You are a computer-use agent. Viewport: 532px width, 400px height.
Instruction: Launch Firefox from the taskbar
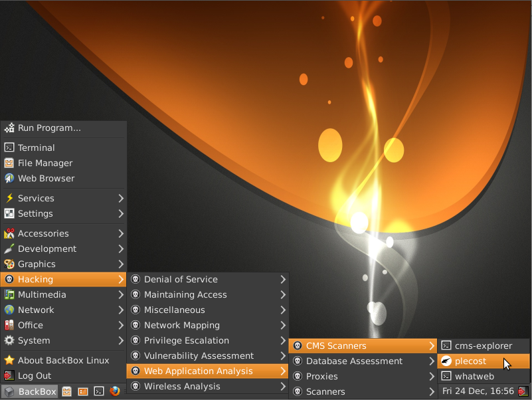[116, 391]
